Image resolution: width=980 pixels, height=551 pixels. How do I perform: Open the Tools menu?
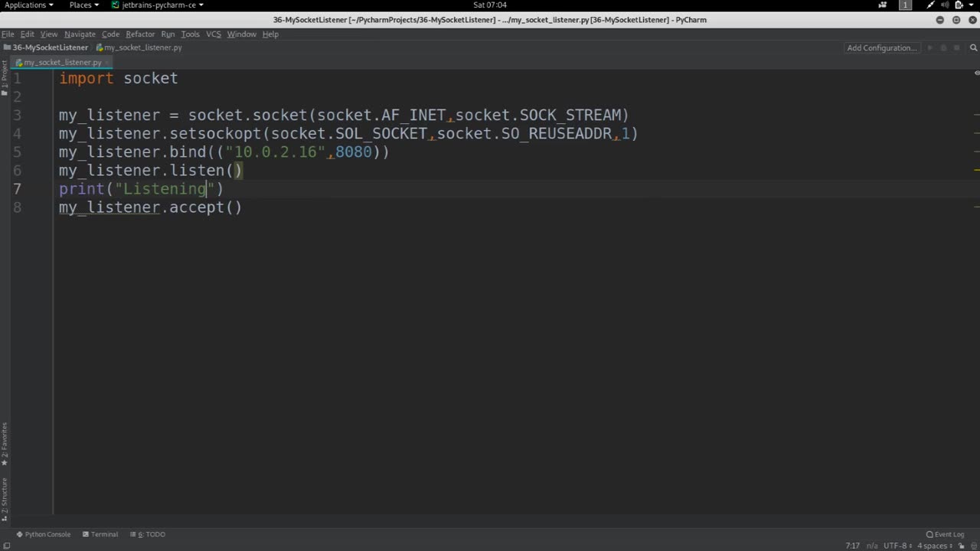[x=190, y=34]
